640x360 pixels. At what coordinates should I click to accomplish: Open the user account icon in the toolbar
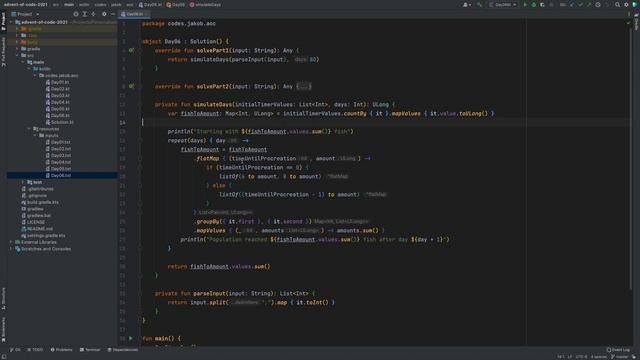point(466,5)
